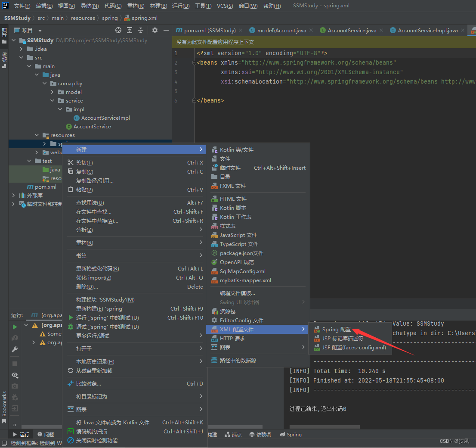This screenshot has width=476, height=448.
Task: Open the VCS(S) menu
Action: point(225,6)
